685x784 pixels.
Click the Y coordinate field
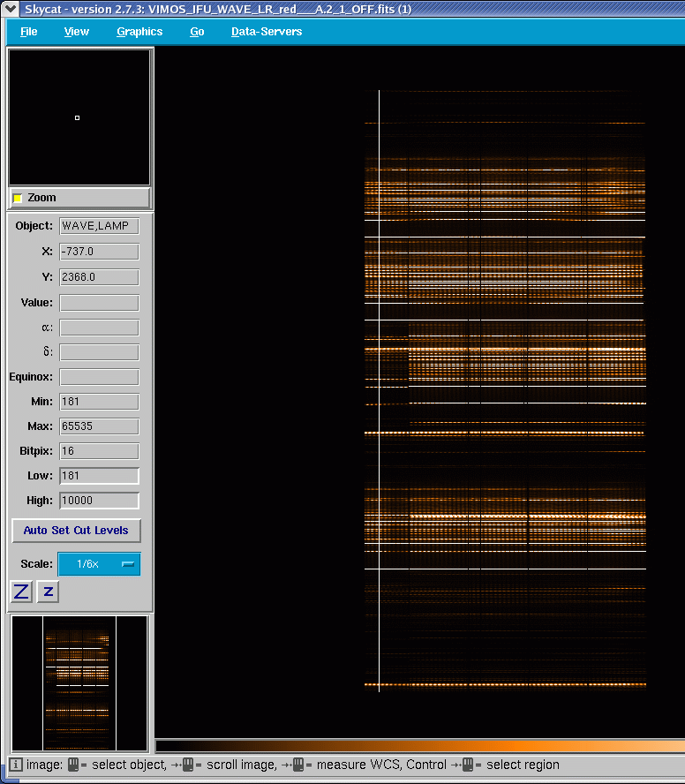pos(99,277)
